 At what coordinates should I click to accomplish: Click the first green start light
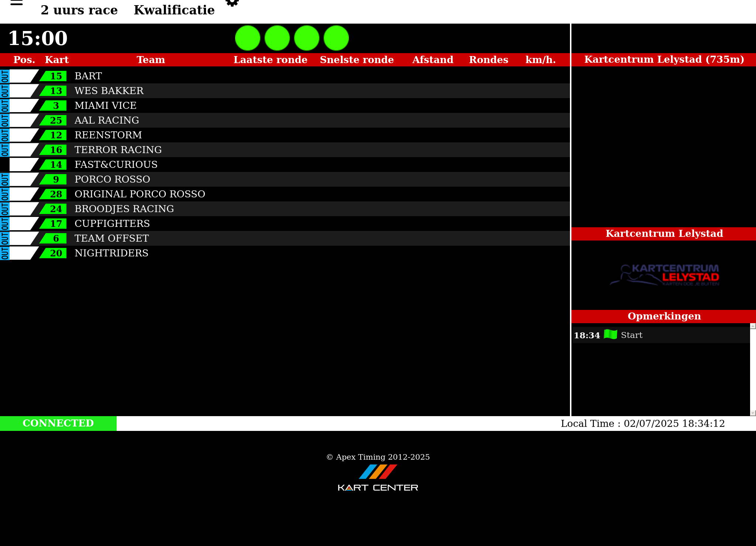[248, 38]
